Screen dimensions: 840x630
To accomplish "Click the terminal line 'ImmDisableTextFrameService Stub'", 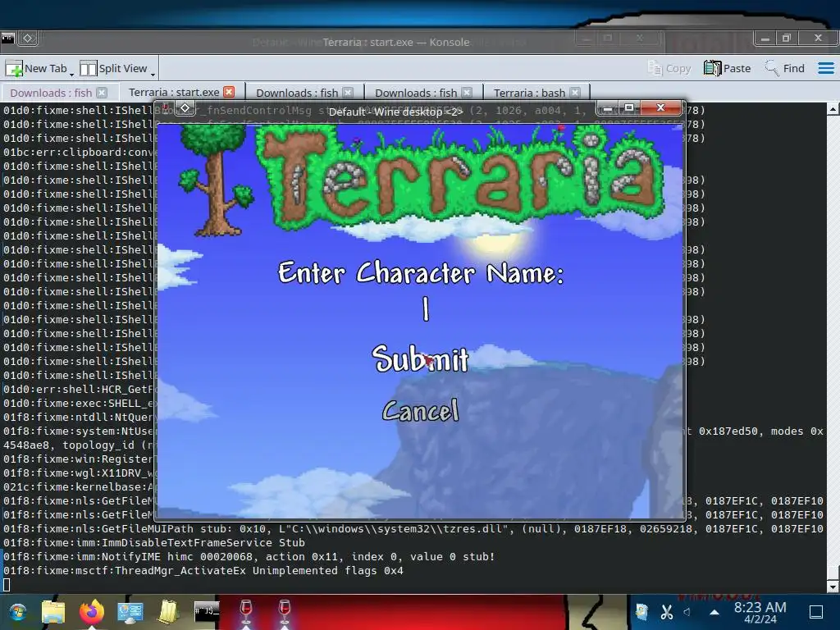I will click(x=154, y=543).
